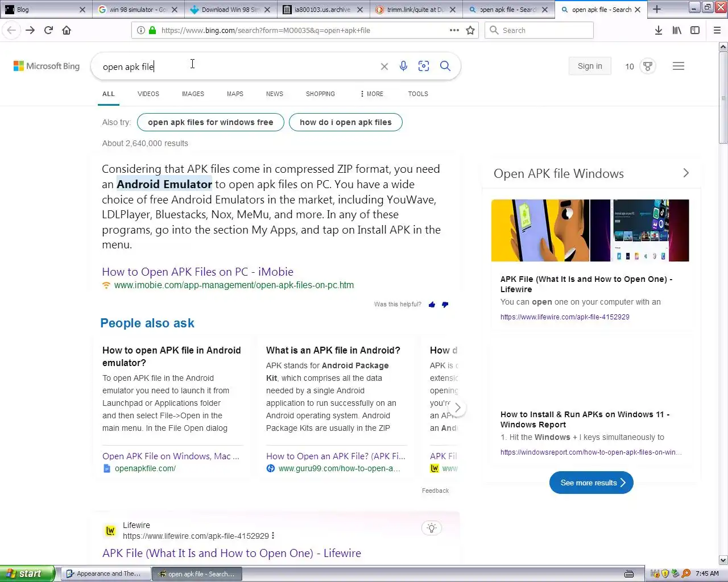This screenshot has height=582, width=728.
Task: Click the Bing voice search microphone
Action: click(403, 66)
